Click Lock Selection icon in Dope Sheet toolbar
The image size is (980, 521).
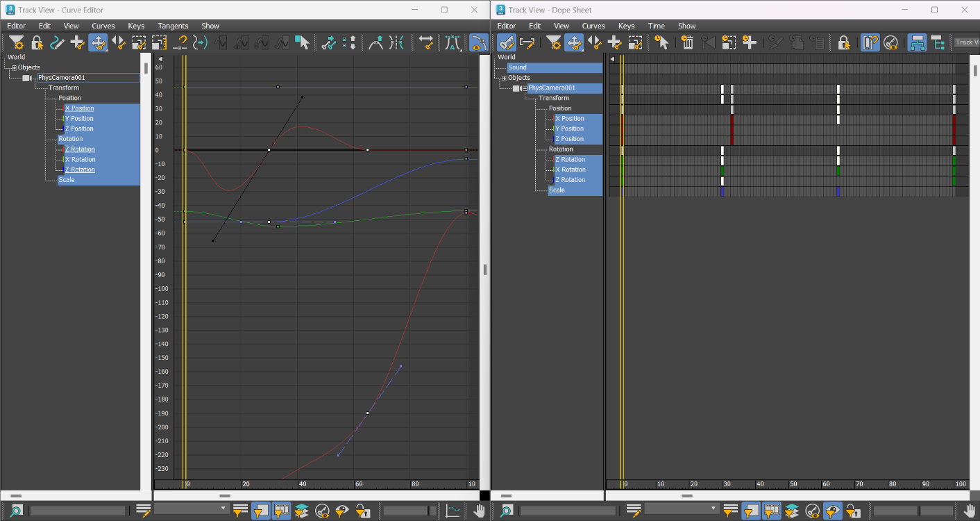point(844,42)
